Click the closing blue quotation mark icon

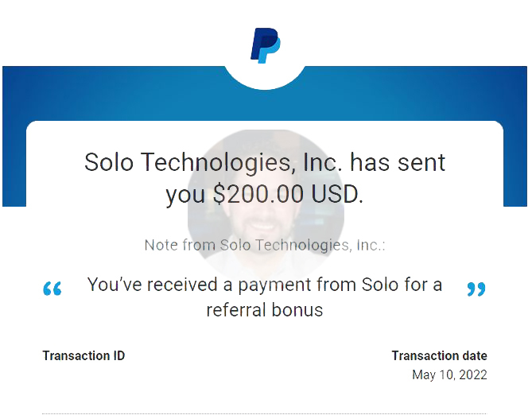[476, 289]
